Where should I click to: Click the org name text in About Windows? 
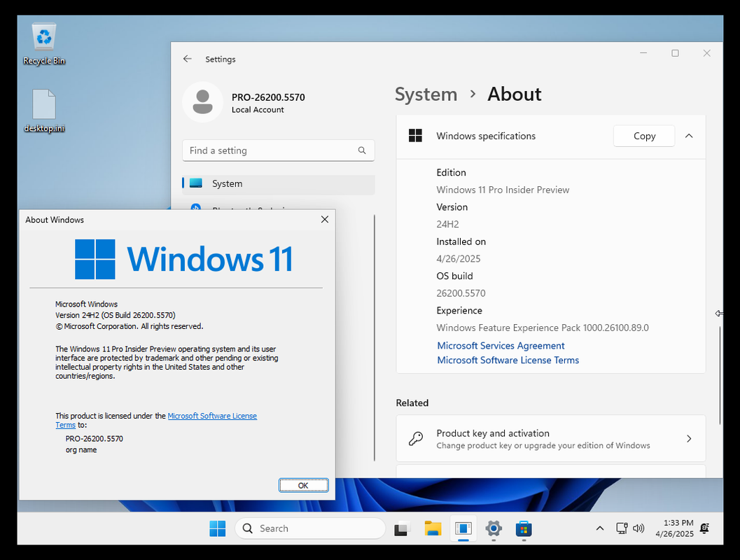pyautogui.click(x=81, y=450)
